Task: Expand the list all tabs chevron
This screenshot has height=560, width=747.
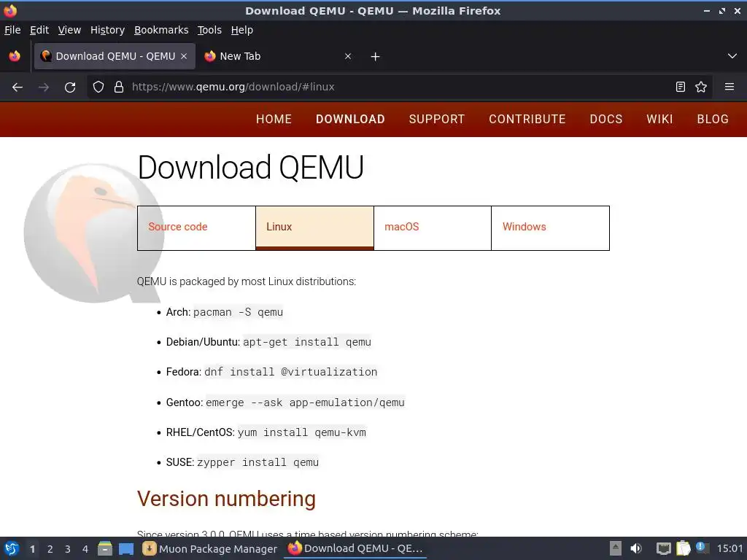Action: [x=732, y=56]
